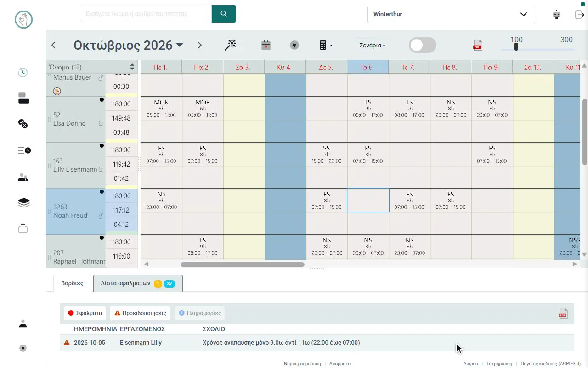Viewport: 588px width, 368px height.
Task: Click the magnifier search button
Action: click(x=224, y=14)
